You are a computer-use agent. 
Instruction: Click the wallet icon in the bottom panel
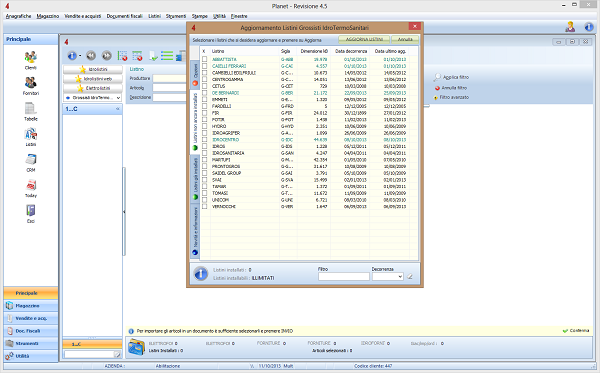[x=136, y=347]
